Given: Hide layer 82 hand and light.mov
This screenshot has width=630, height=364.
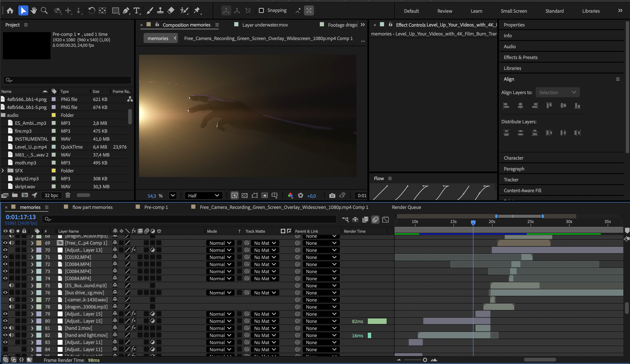Looking at the screenshot, I should point(5,335).
